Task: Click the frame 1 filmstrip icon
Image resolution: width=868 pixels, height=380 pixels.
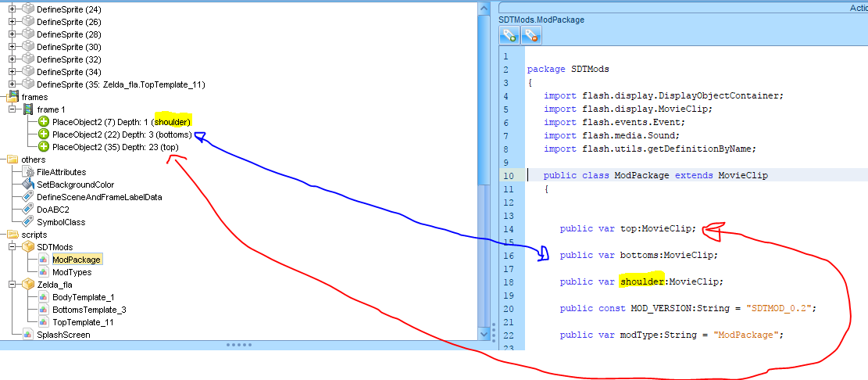Action: 28,109
